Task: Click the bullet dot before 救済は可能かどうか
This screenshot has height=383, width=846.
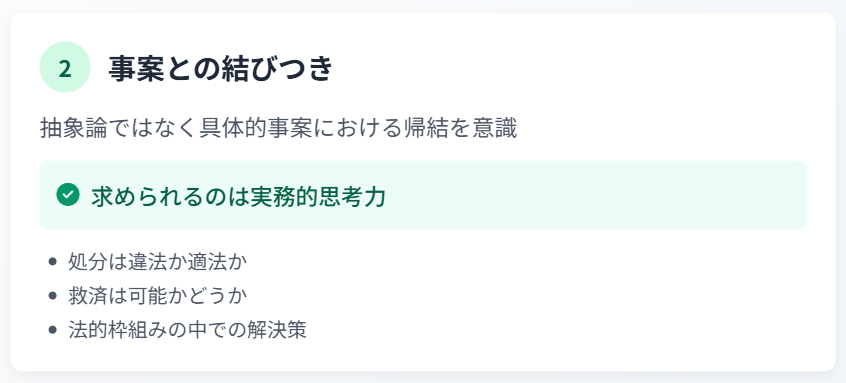Action: [52, 296]
